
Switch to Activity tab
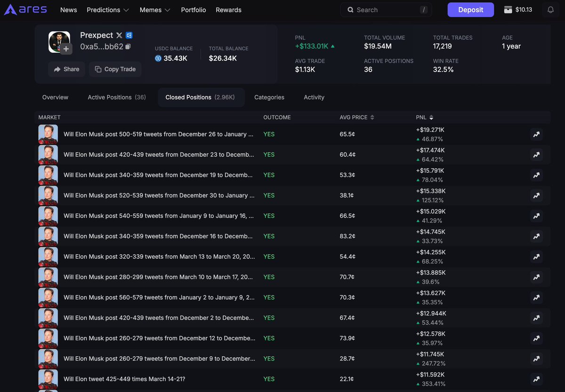[314, 97]
